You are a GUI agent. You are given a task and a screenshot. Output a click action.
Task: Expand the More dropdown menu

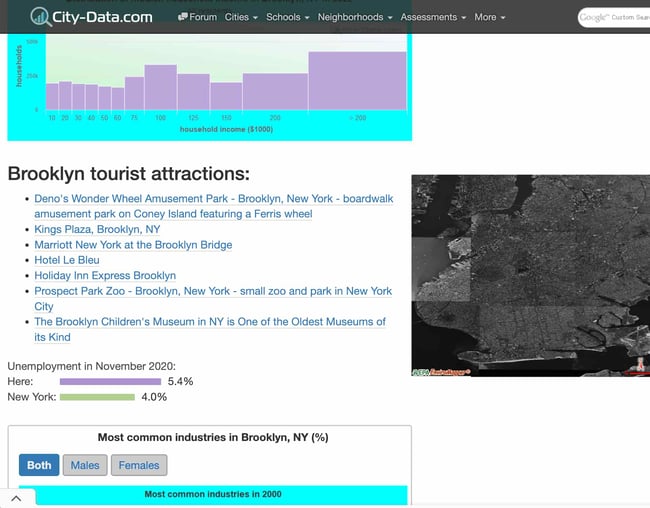[490, 17]
